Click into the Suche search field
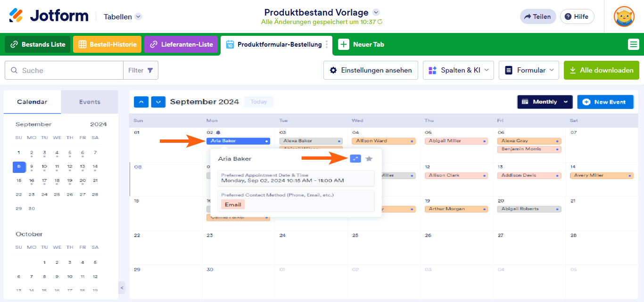 pos(64,70)
